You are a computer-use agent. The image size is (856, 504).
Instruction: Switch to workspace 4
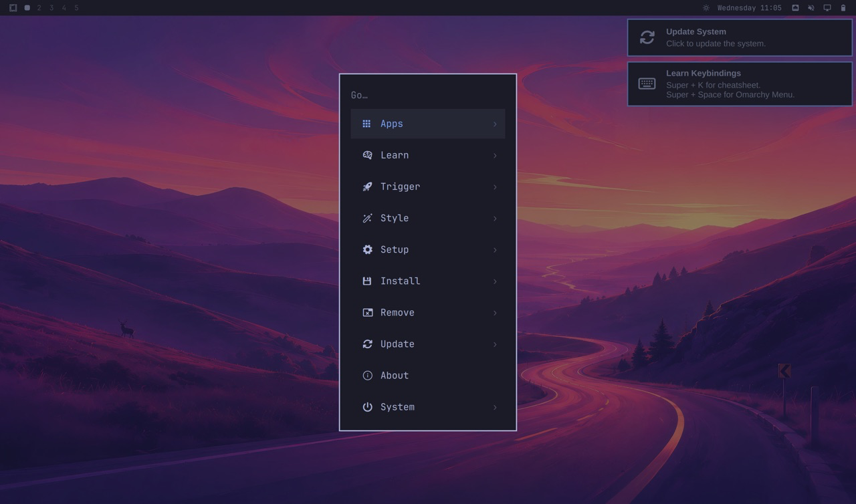(x=64, y=8)
